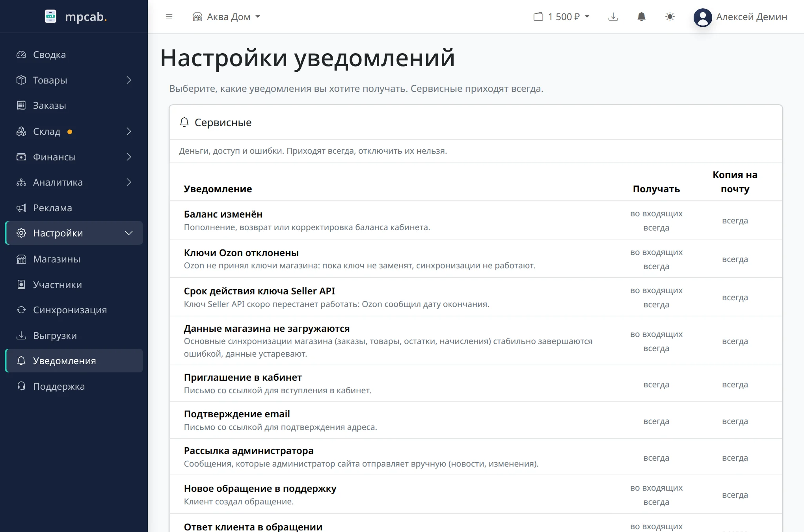Expand the Аналитика submenu chevron

(x=129, y=182)
